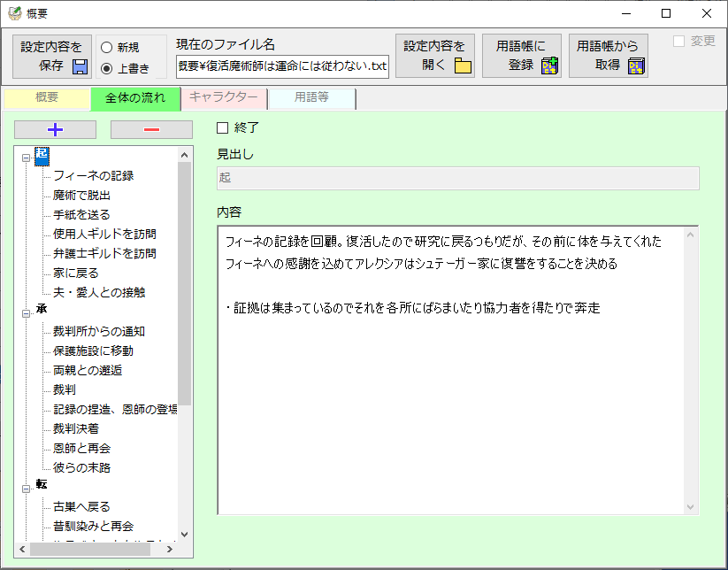
Task: Switch to the 用語等 tab
Action: pos(312,97)
